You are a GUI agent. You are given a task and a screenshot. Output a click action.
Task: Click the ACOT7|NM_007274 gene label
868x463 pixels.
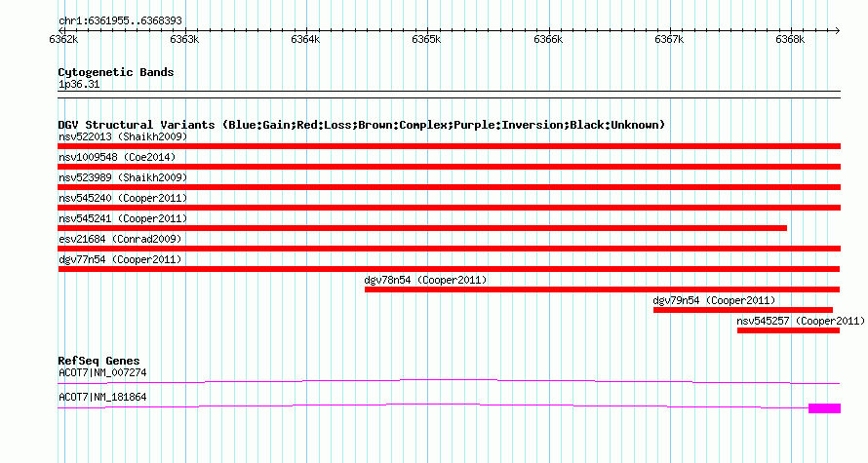[102, 372]
